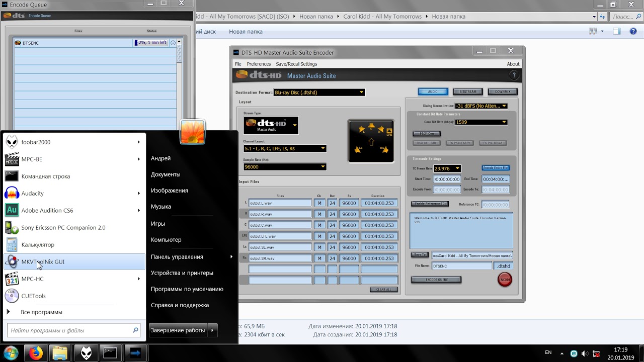This screenshot has width=644, height=362.
Task: Click the File Name field containing DTSENC
Action: pyautogui.click(x=461, y=266)
